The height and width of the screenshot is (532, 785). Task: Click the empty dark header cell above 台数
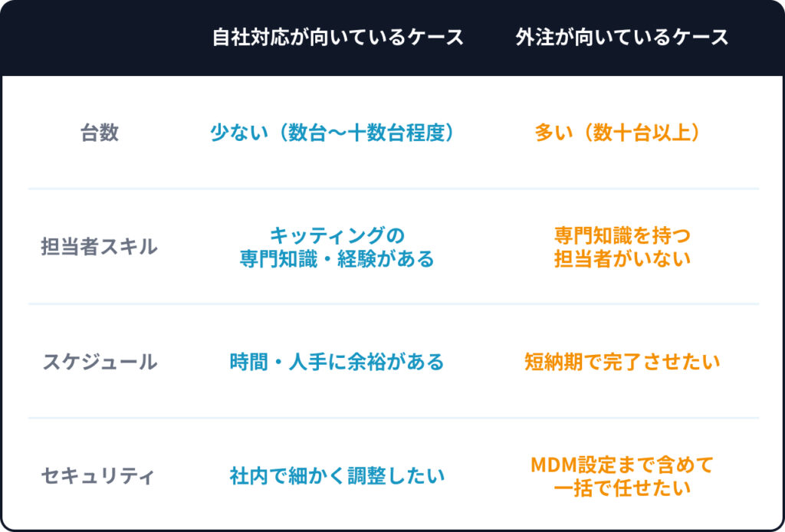tap(100, 38)
